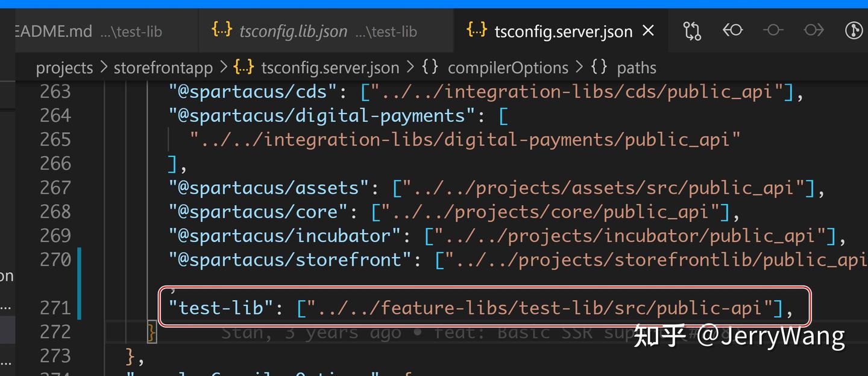The image size is (868, 376).
Task: Open source control compare changes icon
Action: coord(692,30)
